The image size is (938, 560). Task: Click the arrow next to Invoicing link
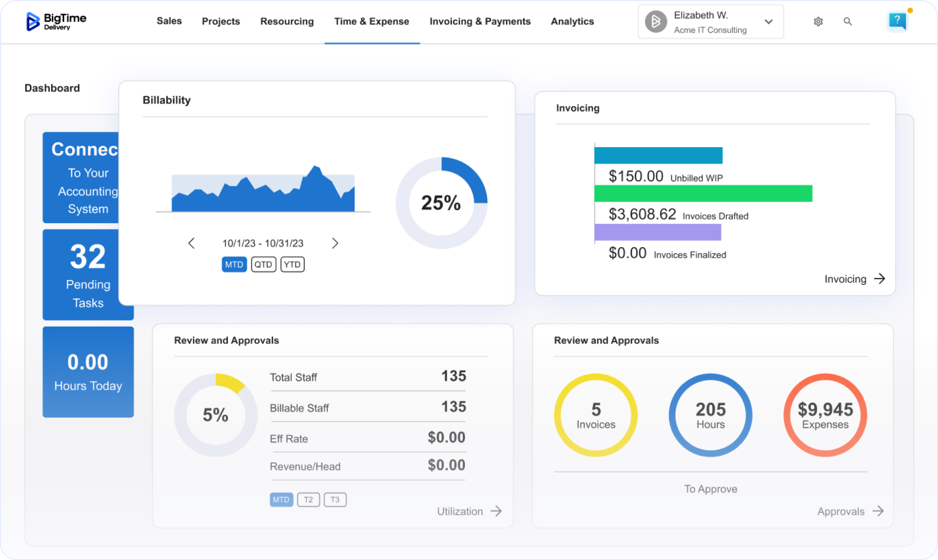(880, 278)
